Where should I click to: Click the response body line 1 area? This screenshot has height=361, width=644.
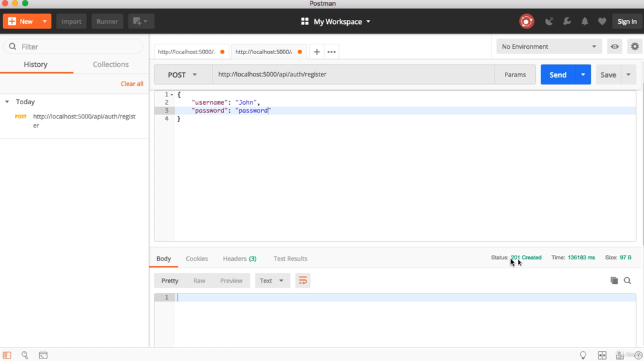click(405, 297)
